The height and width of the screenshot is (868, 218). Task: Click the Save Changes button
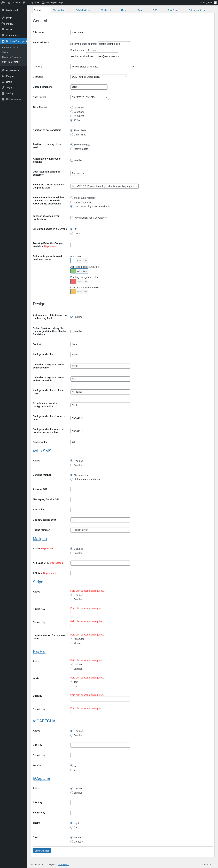[42, 851]
